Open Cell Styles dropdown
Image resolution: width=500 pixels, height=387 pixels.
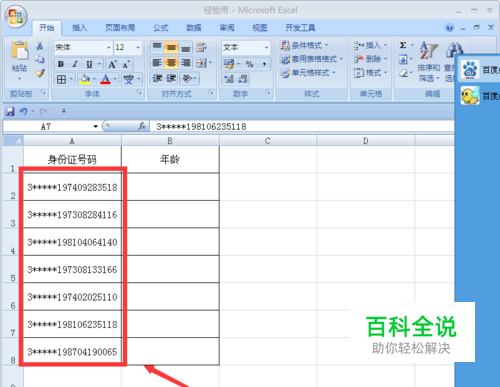307,73
